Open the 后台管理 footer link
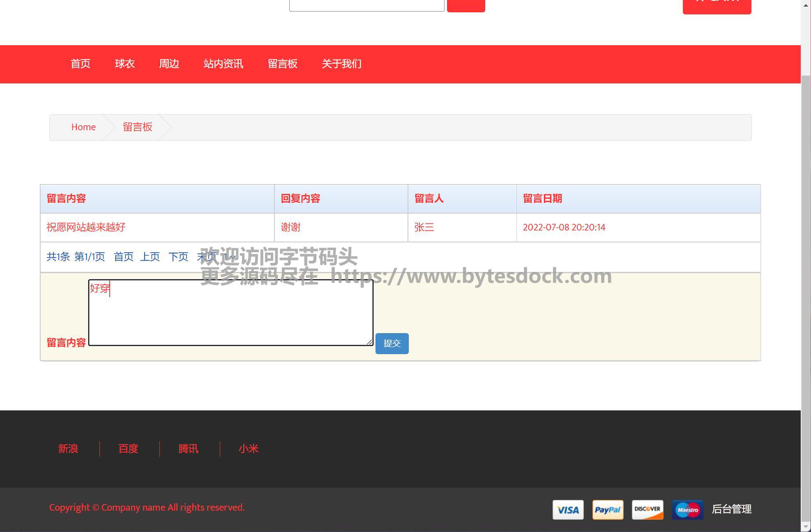 click(x=731, y=509)
